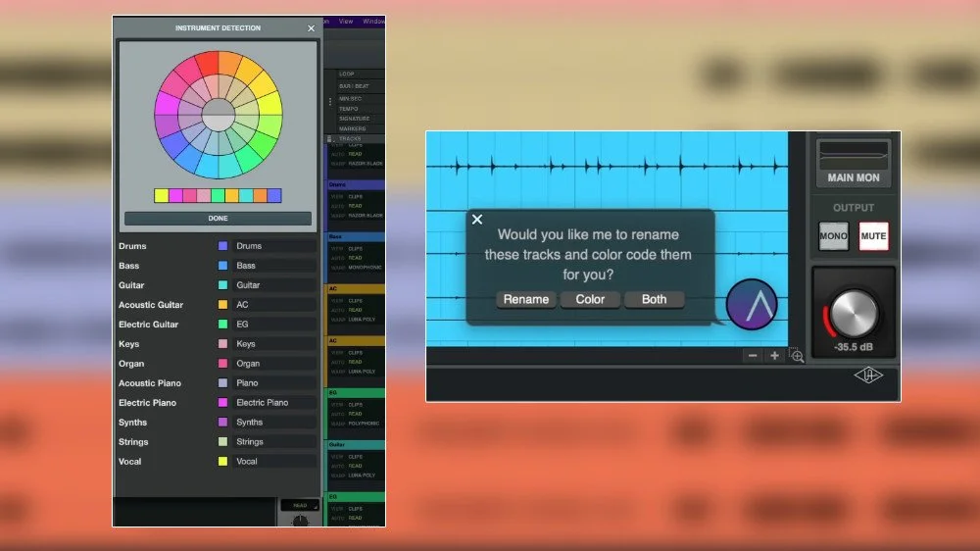Edit the AC name field for Acoustic Guitar
The width and height of the screenshot is (980, 551).
pos(273,305)
